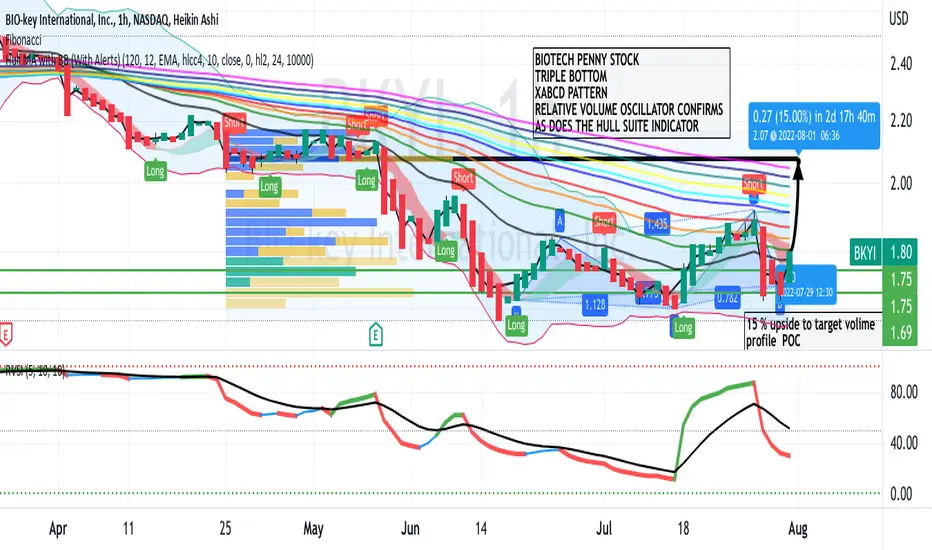Select the XABCD pattern point 'A' label
This screenshot has height=550, width=932.
559,221
